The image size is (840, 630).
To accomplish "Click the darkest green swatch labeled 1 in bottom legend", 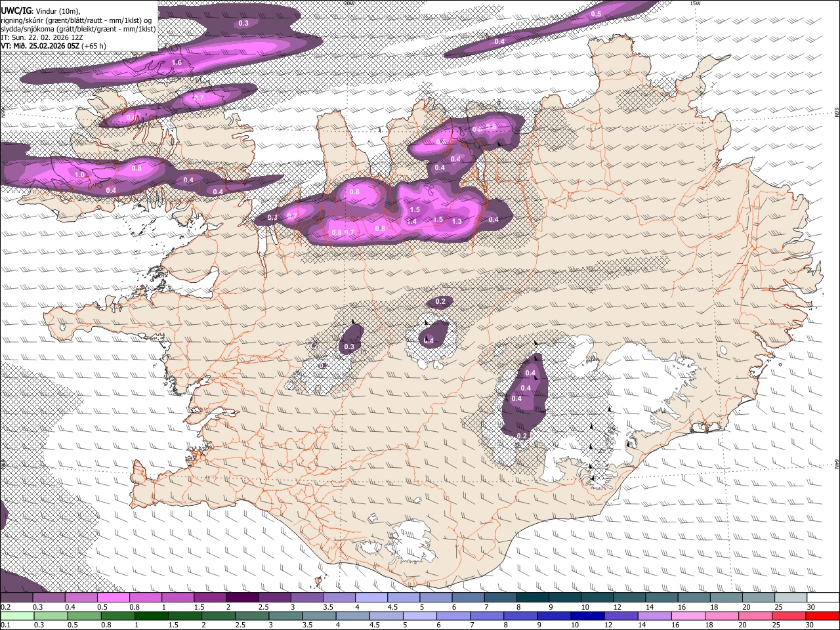I will point(151,616).
